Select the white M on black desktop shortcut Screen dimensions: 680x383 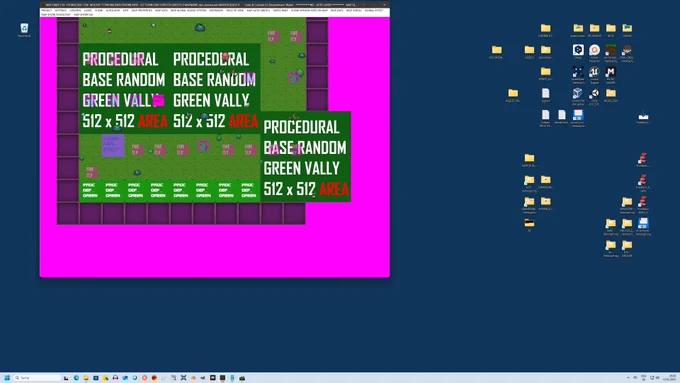pos(611,73)
